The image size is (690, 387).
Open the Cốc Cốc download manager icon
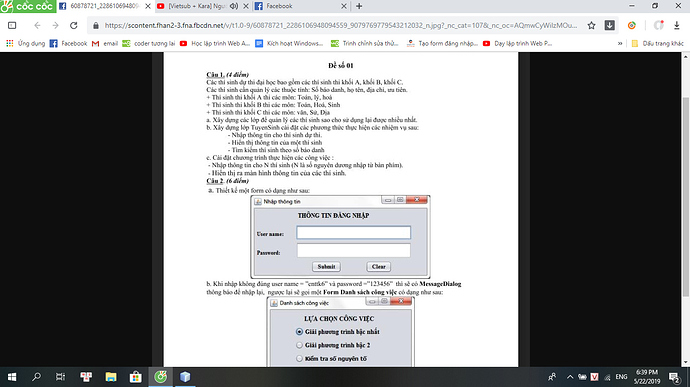pos(609,26)
